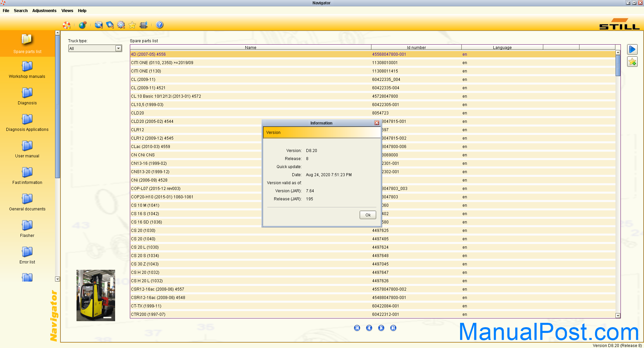This screenshot has width=644, height=348.
Task: Open the Diagnosis Applications folder
Action: click(27, 123)
